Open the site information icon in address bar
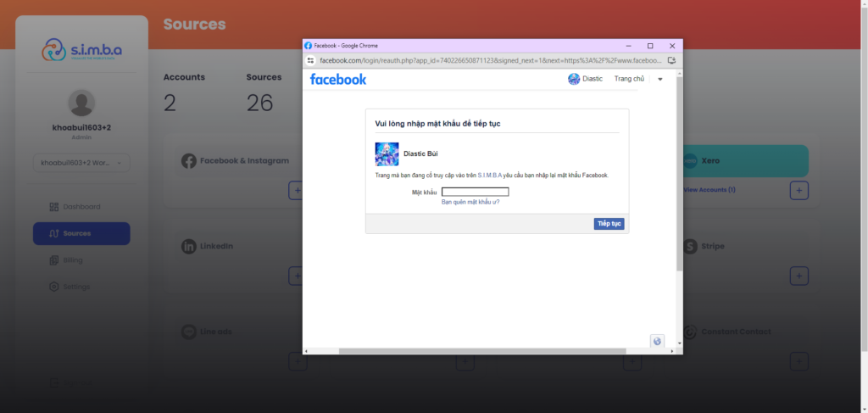 311,61
